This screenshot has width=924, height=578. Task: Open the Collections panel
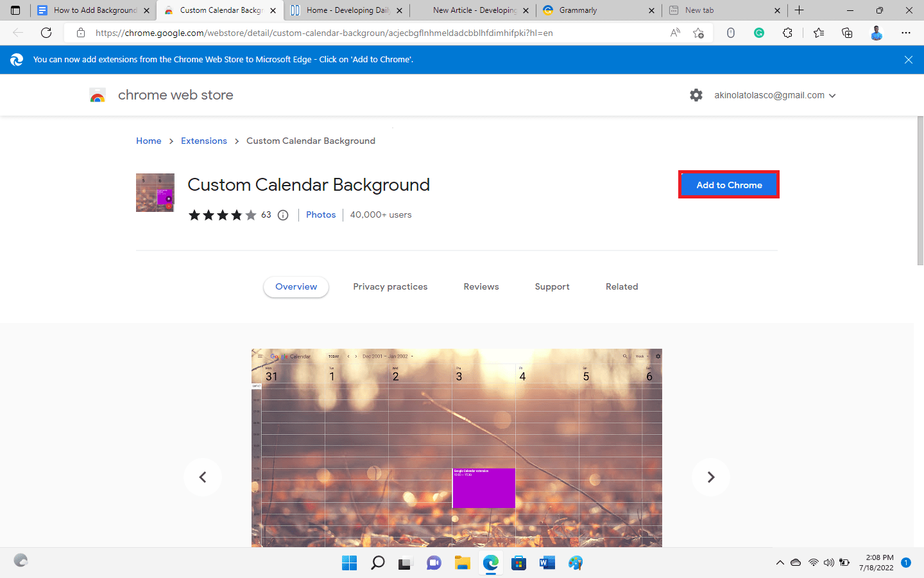[847, 33]
